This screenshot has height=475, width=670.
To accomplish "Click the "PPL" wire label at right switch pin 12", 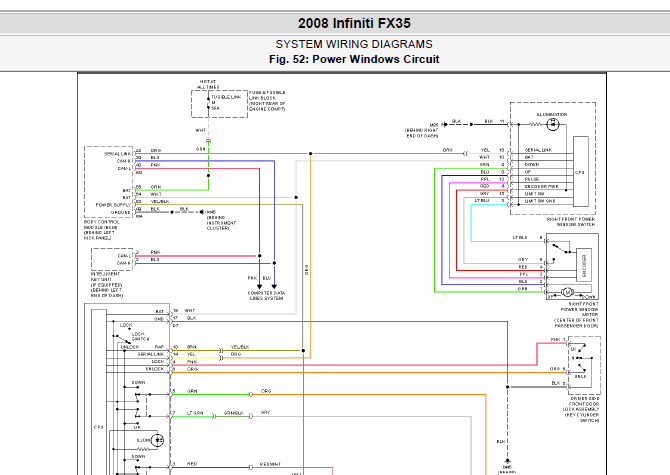I will tap(485, 179).
